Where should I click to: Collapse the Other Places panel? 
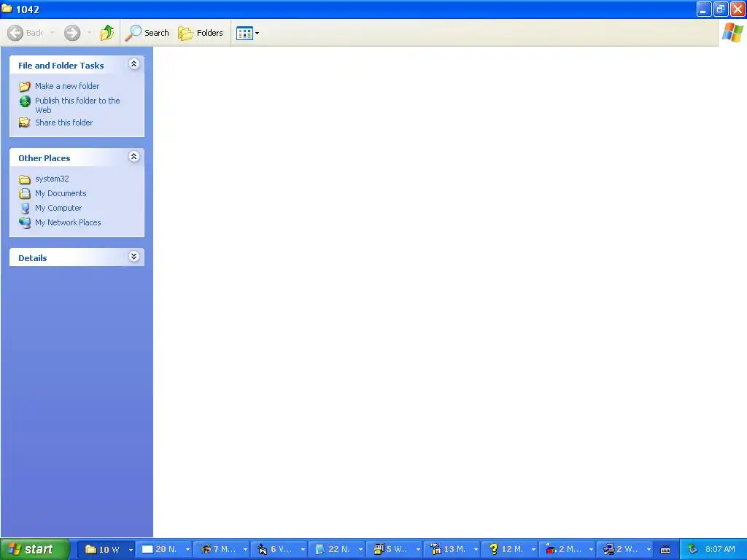134,156
